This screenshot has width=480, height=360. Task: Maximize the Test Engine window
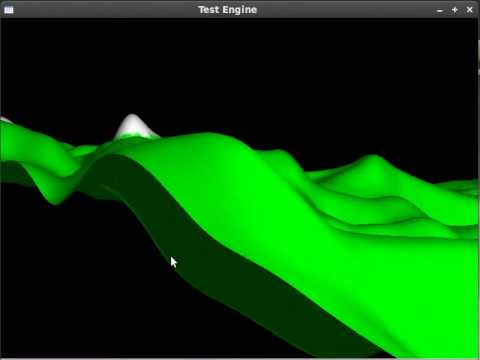pyautogui.click(x=455, y=10)
